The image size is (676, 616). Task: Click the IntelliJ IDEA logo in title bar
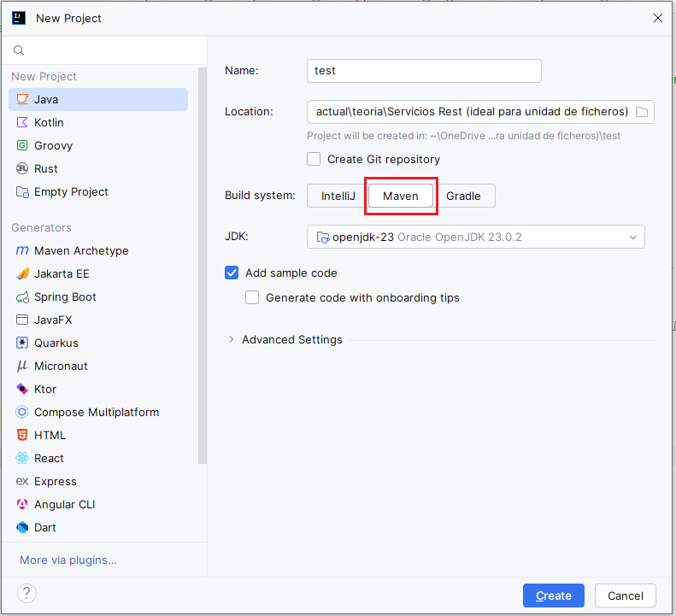tap(19, 18)
